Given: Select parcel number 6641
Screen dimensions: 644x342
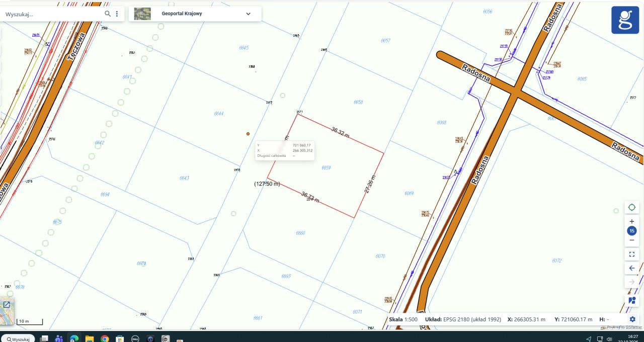Looking at the screenshot, I should coord(127,77).
